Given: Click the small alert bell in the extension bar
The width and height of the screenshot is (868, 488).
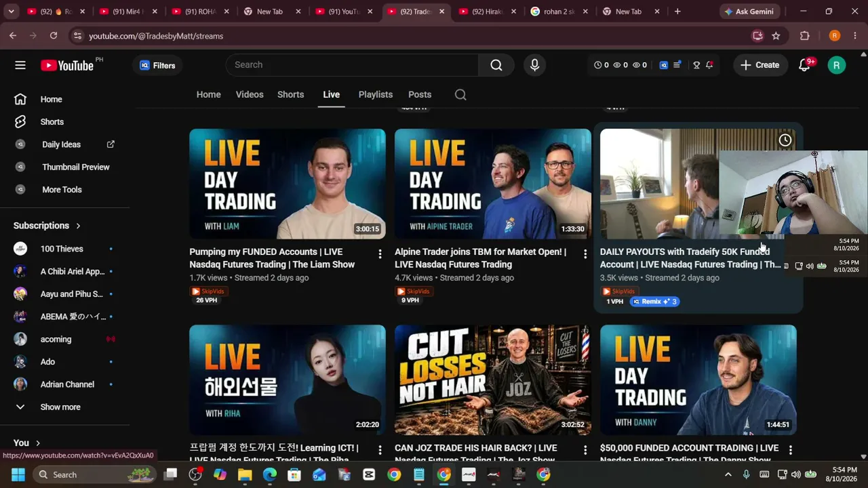Looking at the screenshot, I should (709, 65).
